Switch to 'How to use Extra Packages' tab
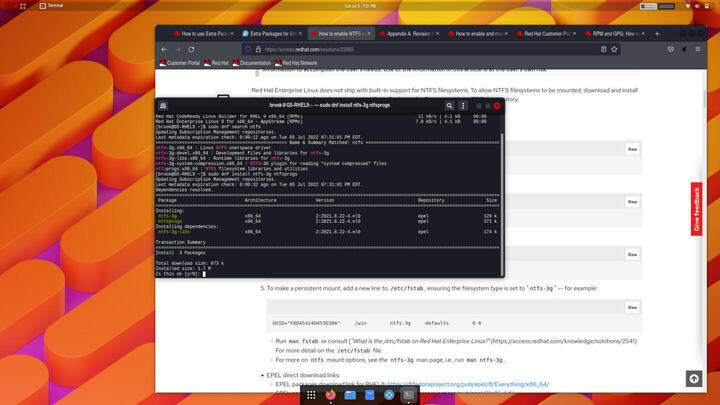This screenshot has height=405, width=720. tap(201, 34)
